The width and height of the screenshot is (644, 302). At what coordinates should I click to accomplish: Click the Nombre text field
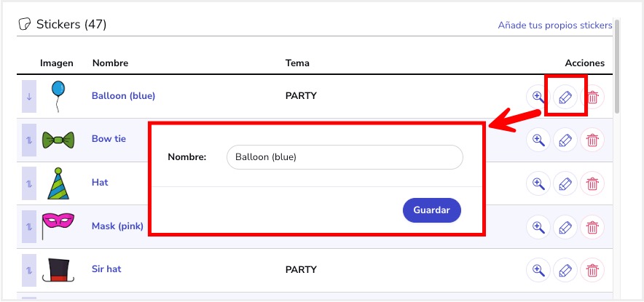point(345,157)
